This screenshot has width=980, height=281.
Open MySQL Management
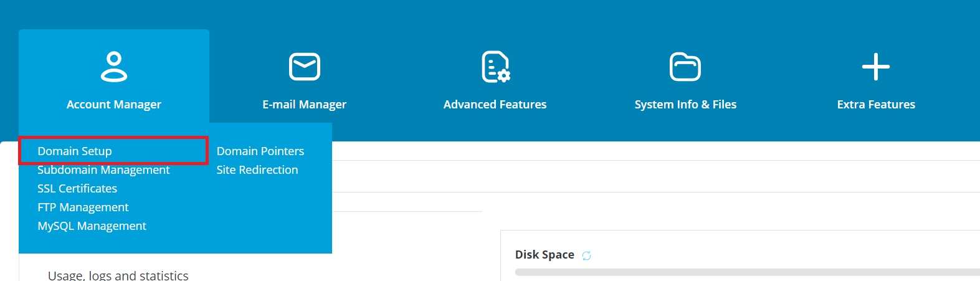pos(92,226)
